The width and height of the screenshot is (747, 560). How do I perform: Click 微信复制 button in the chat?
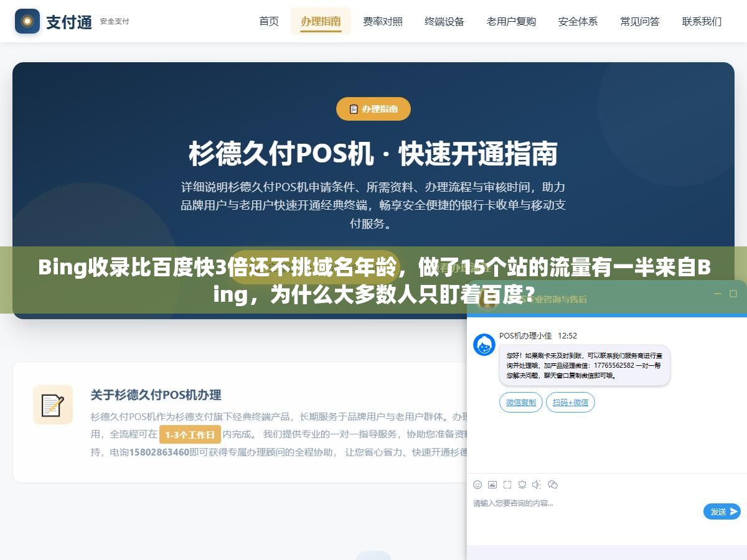[x=521, y=403]
